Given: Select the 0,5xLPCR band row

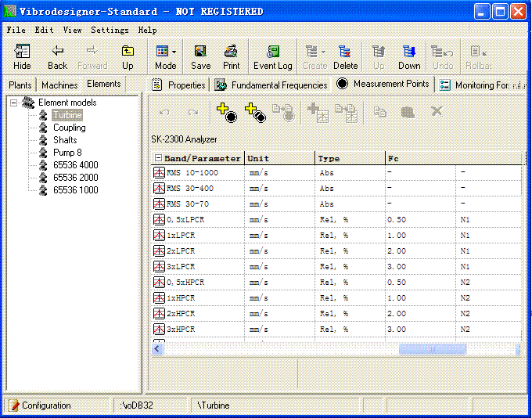Looking at the screenshot, I should (336, 220).
